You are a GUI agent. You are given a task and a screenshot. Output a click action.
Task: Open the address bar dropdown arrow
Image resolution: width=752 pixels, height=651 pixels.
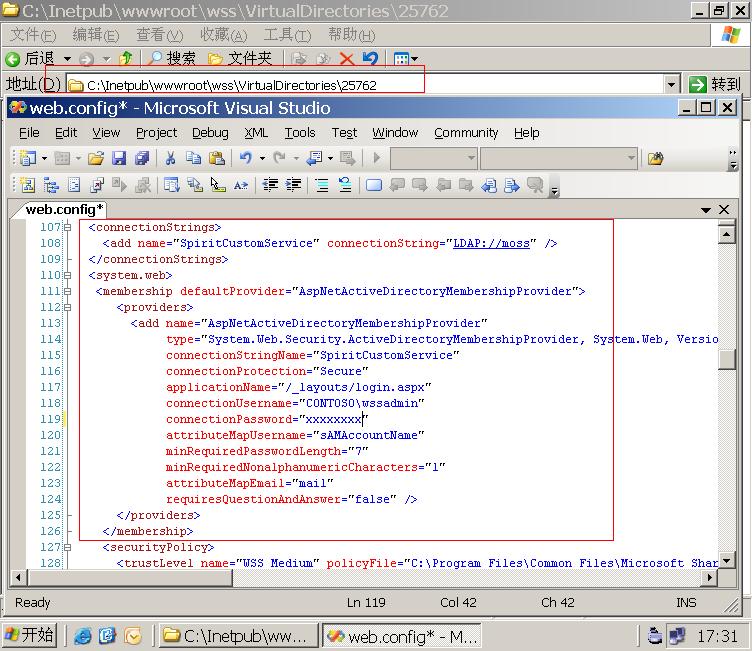672,85
